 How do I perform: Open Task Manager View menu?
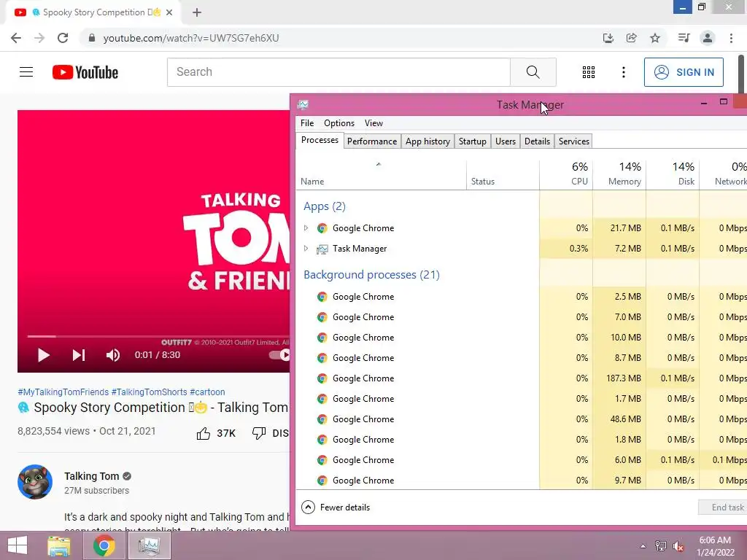pos(373,123)
